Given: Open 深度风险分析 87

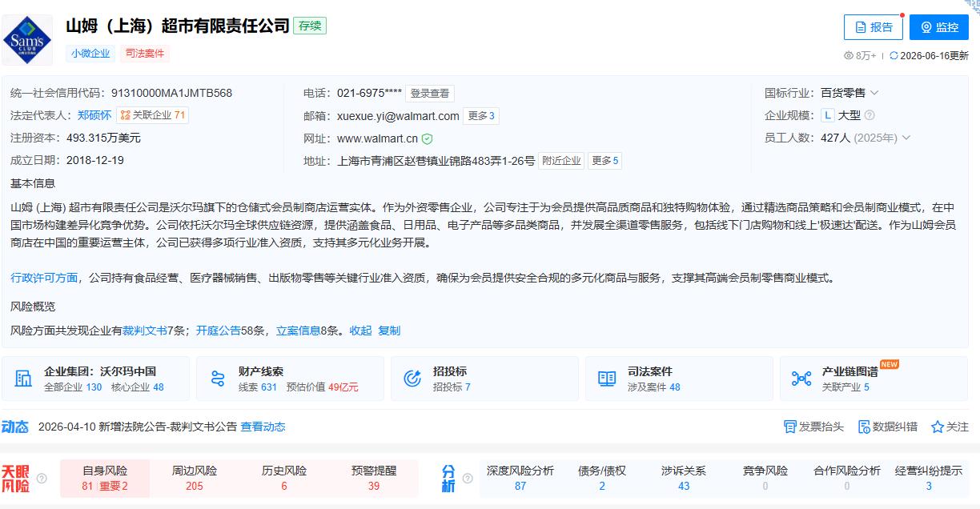Looking at the screenshot, I should (x=520, y=478).
